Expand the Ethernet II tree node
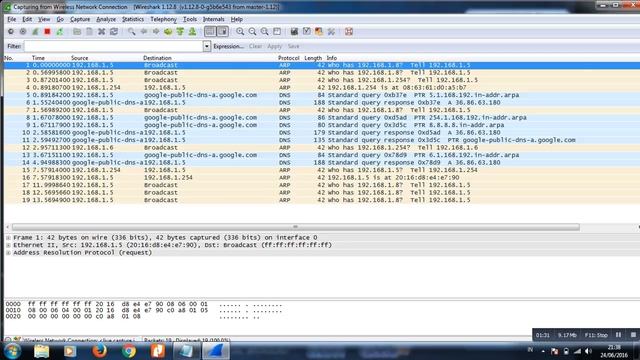 coord(8,245)
